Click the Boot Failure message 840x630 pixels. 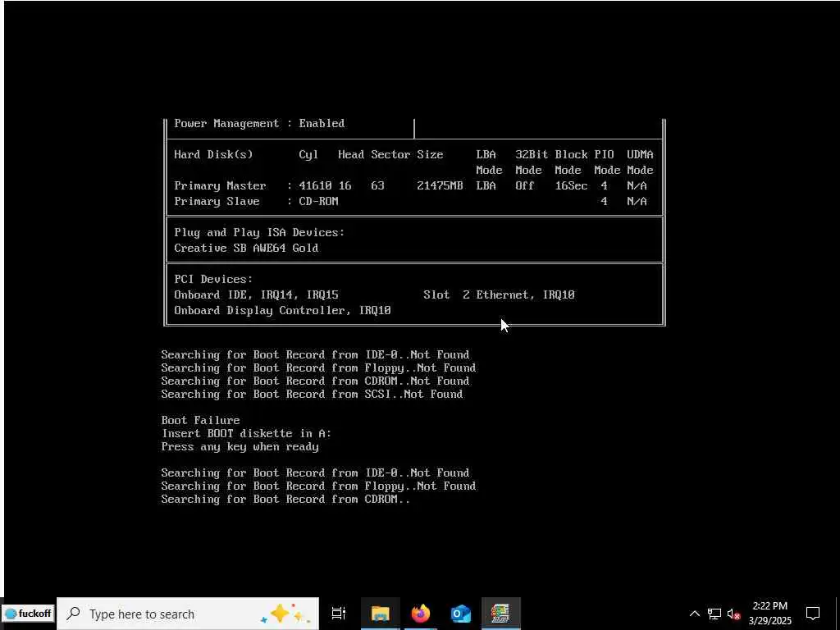coord(200,421)
